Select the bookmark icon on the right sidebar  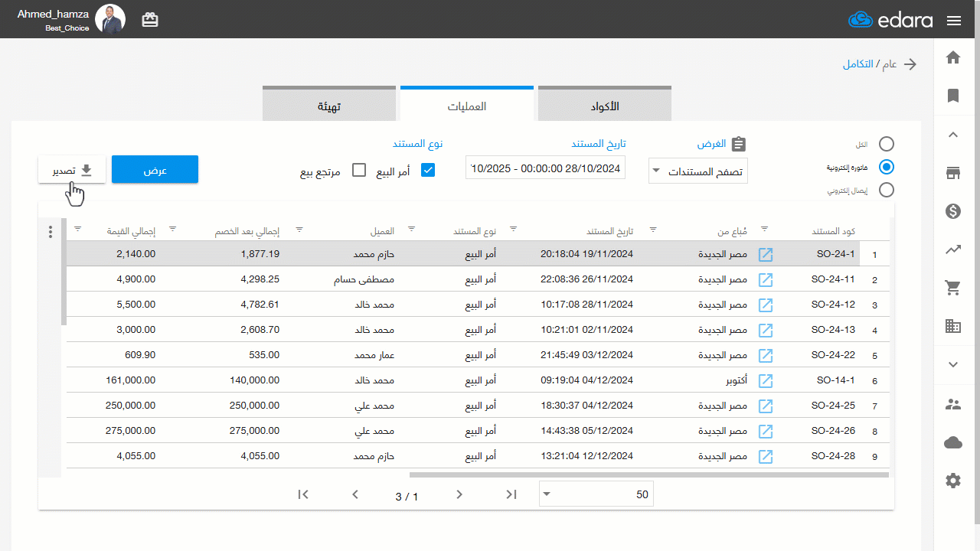click(953, 95)
